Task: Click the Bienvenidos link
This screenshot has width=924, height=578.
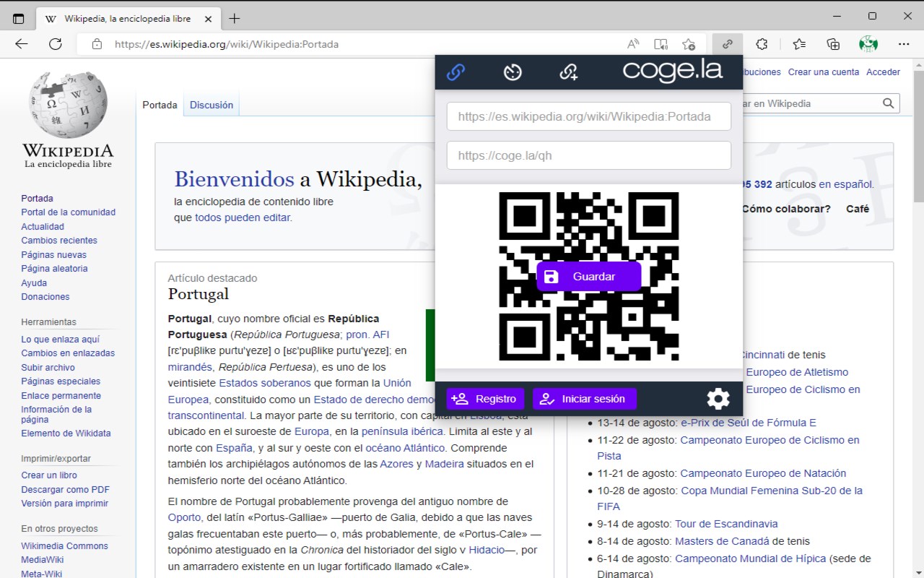Action: [x=234, y=179]
